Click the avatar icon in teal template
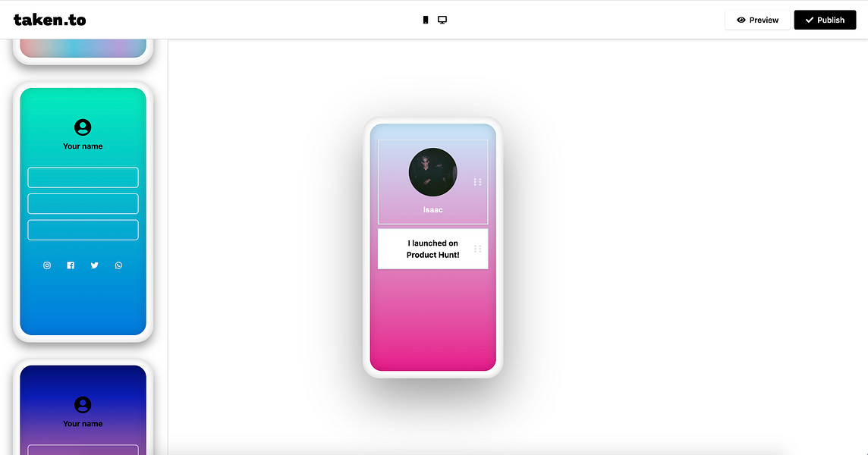The width and height of the screenshot is (868, 455). pos(83,127)
